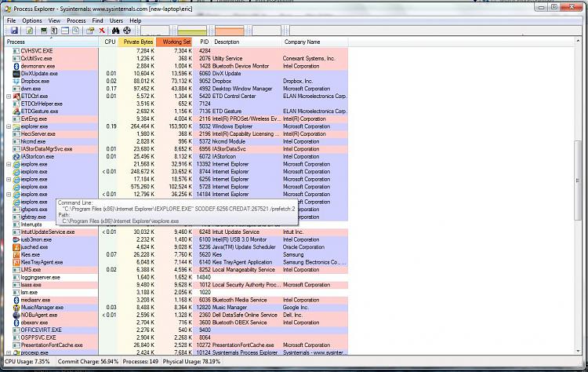
Task: Click 'CPU Usage: 7.35%' in status bar
Action: click(27, 362)
